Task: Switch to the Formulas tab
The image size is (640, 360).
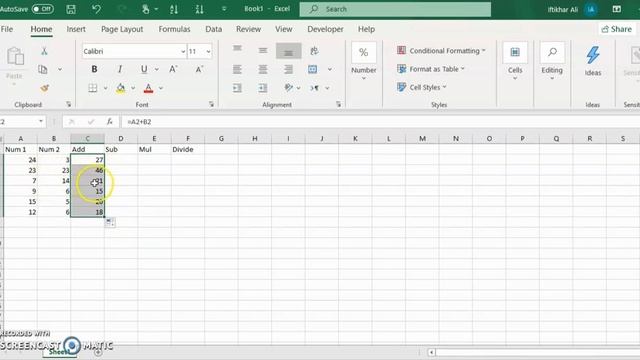Action: coord(174,29)
